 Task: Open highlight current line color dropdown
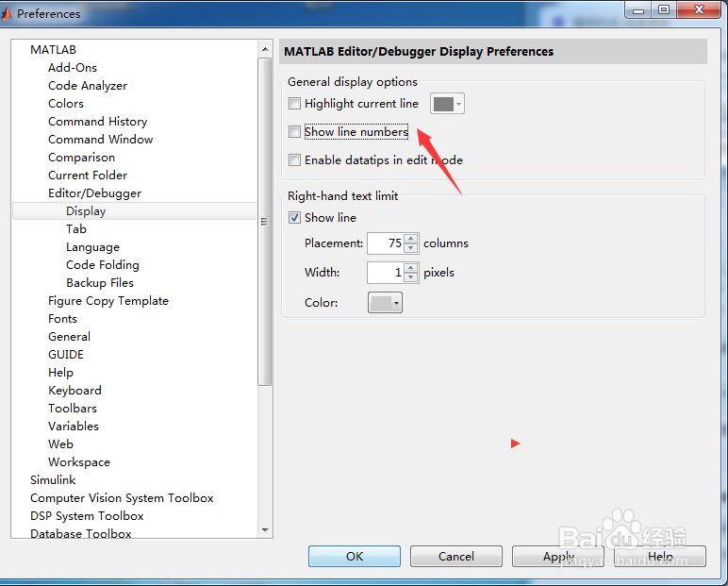(447, 104)
